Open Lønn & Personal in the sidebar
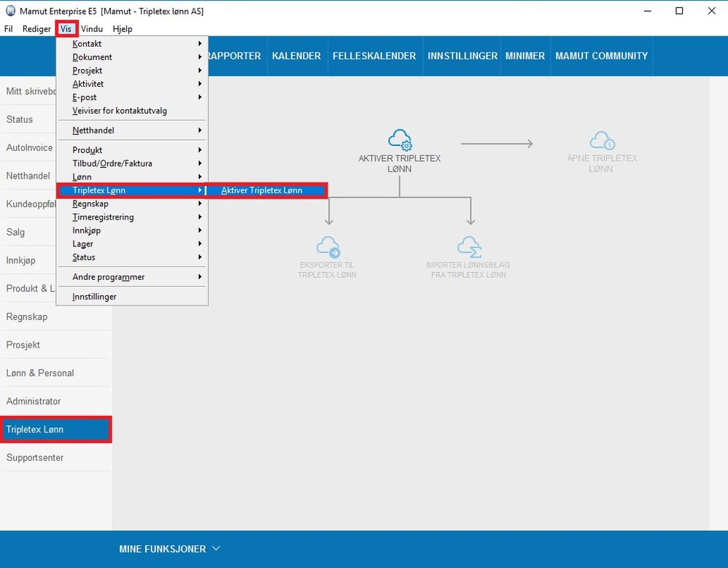Screen dimensions: 728x568 pos(55,373)
